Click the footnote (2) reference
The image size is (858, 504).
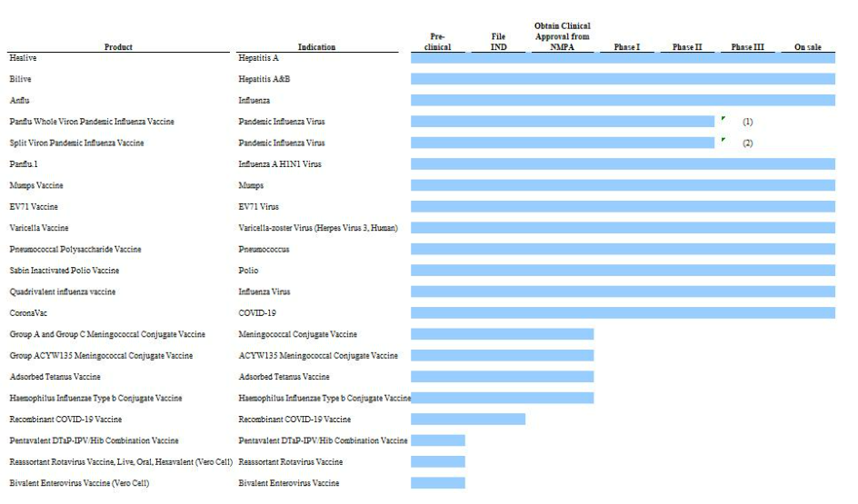(747, 143)
